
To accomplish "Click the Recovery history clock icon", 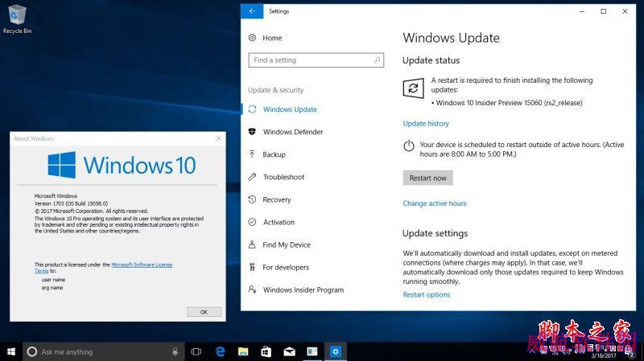I will coord(252,199).
